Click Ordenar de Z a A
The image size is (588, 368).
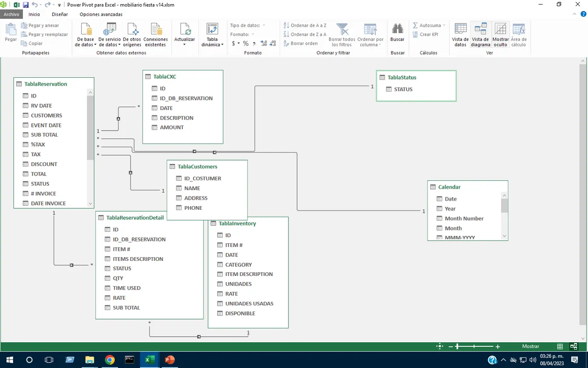pyautogui.click(x=305, y=34)
